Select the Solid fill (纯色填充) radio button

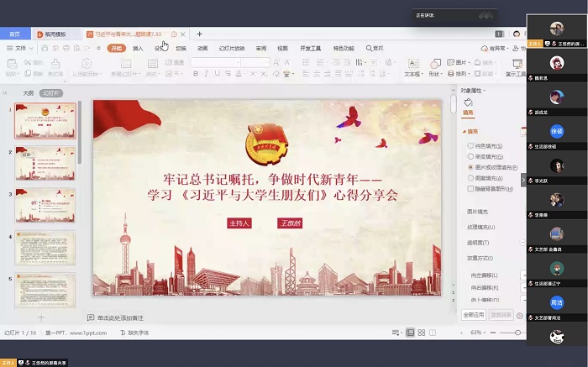[470, 145]
